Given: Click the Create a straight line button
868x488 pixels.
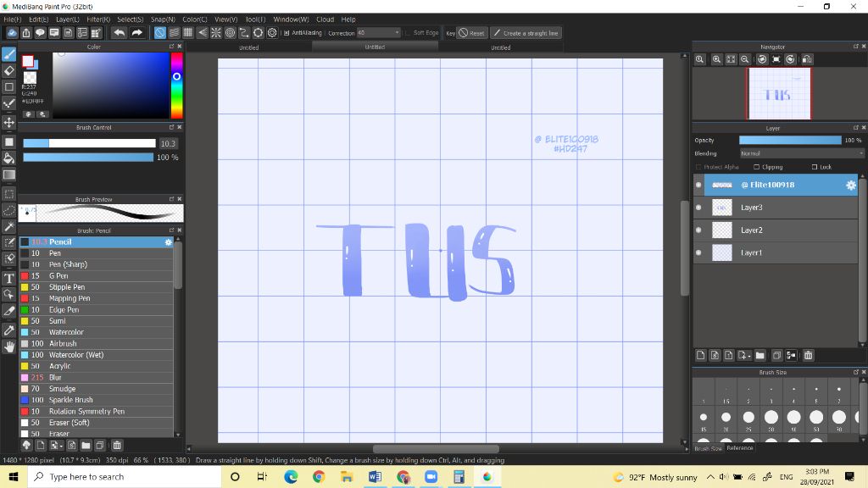Looking at the screenshot, I should pos(526,33).
